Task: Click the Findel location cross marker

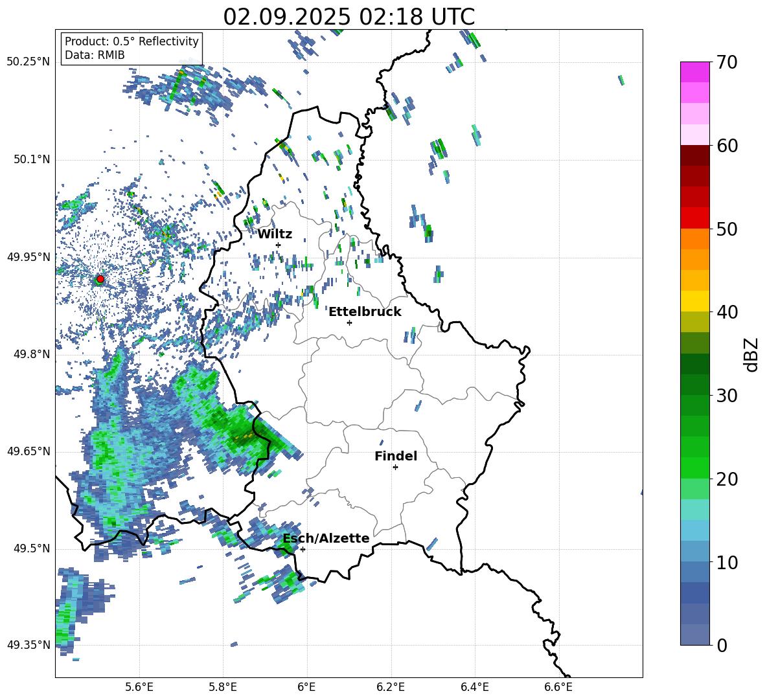Action: (395, 468)
